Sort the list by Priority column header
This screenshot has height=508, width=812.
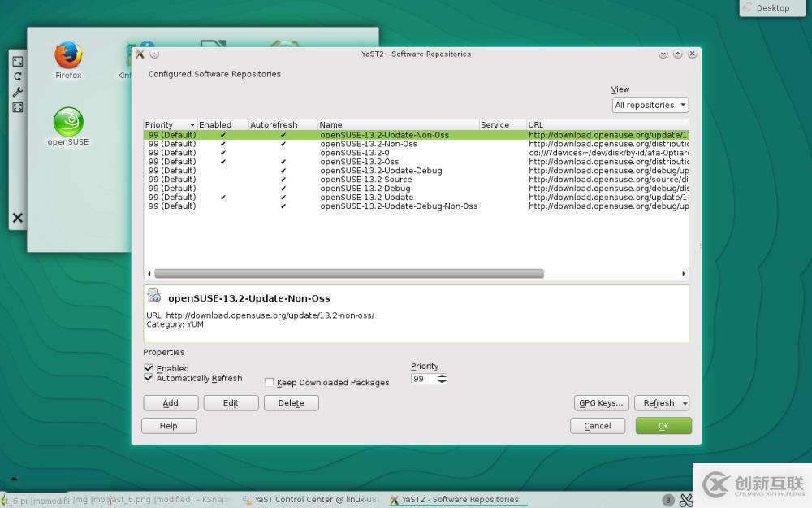[169, 125]
